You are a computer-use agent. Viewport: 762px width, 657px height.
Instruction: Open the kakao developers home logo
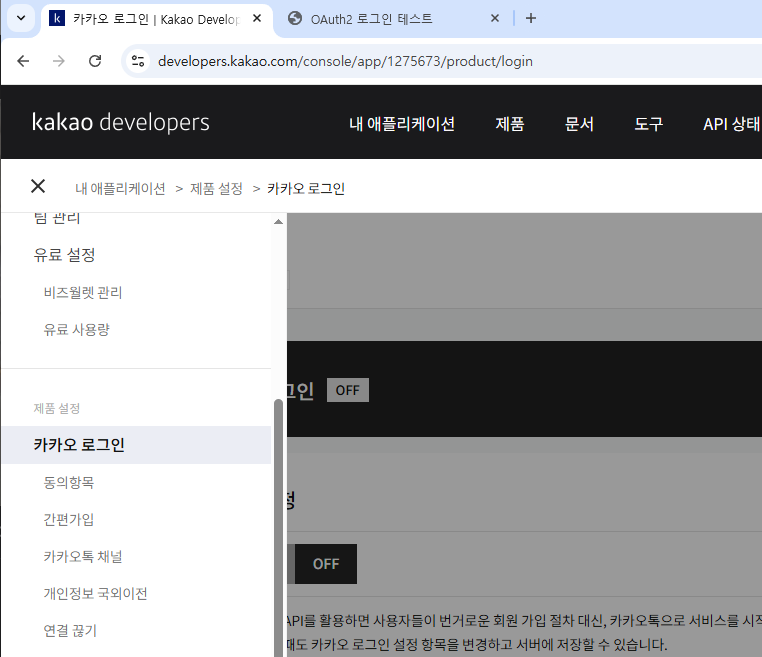[x=121, y=122]
